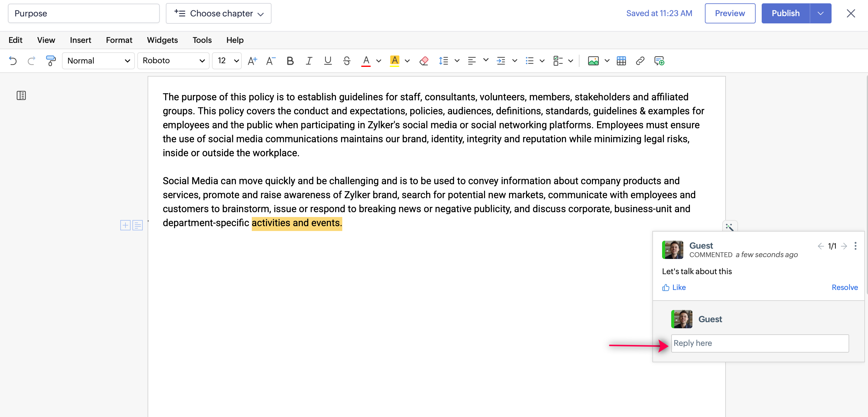This screenshot has width=868, height=417.
Task: Click the Add Comment toolbar icon
Action: tap(659, 61)
